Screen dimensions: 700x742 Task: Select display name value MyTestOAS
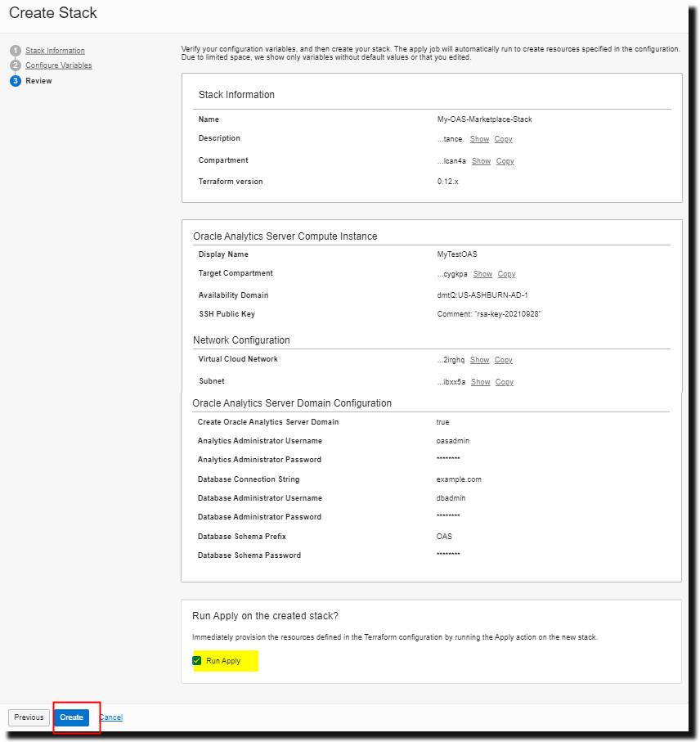(457, 254)
